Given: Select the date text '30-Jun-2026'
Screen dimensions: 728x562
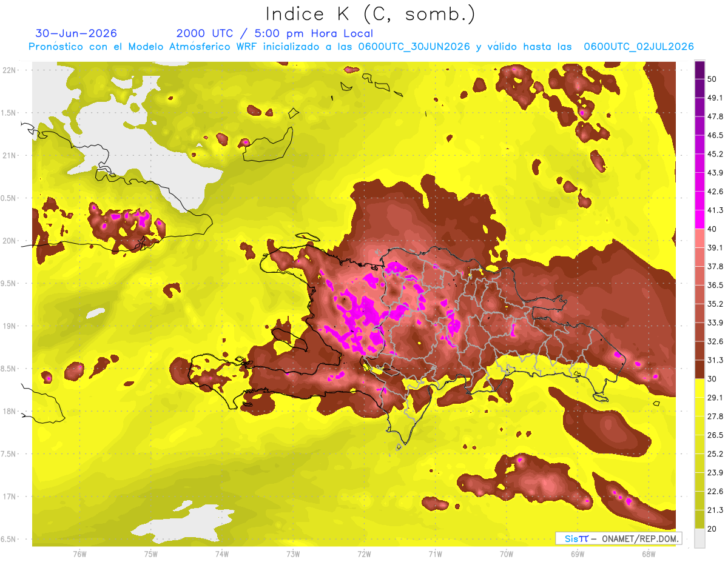Looking at the screenshot, I should (x=76, y=34).
